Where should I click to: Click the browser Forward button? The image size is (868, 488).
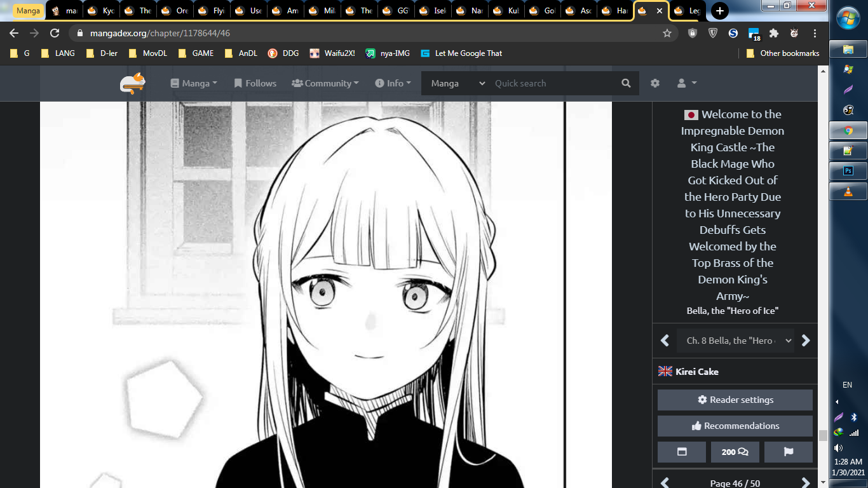click(34, 33)
